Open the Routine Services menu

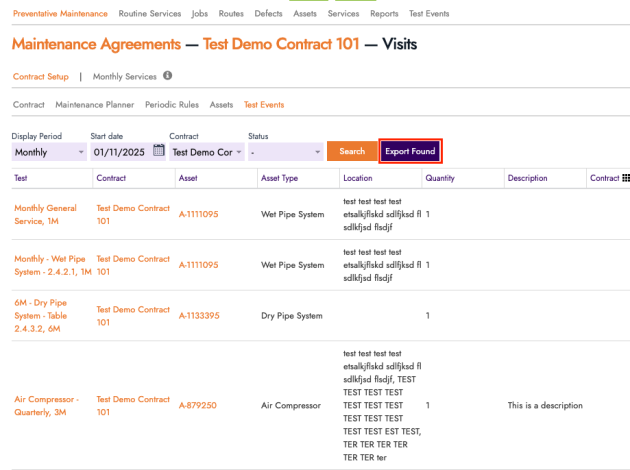click(150, 14)
